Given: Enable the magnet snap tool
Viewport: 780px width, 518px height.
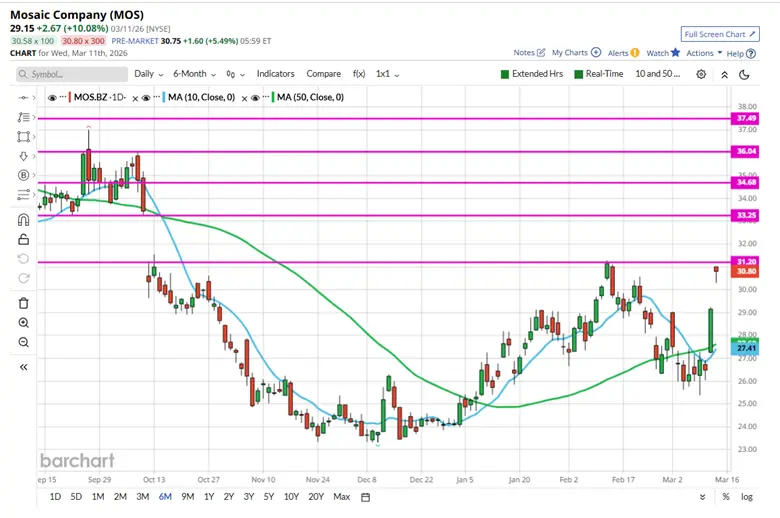Looking at the screenshot, I should pos(23,219).
